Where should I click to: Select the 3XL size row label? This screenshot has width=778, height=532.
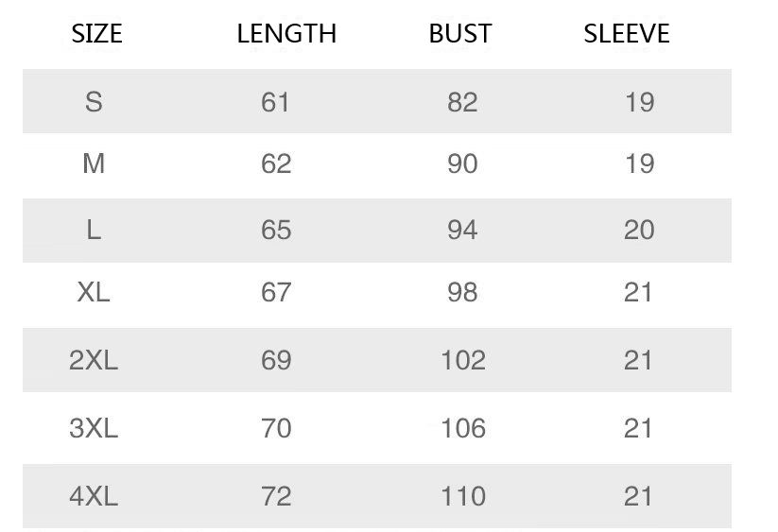pos(94,427)
